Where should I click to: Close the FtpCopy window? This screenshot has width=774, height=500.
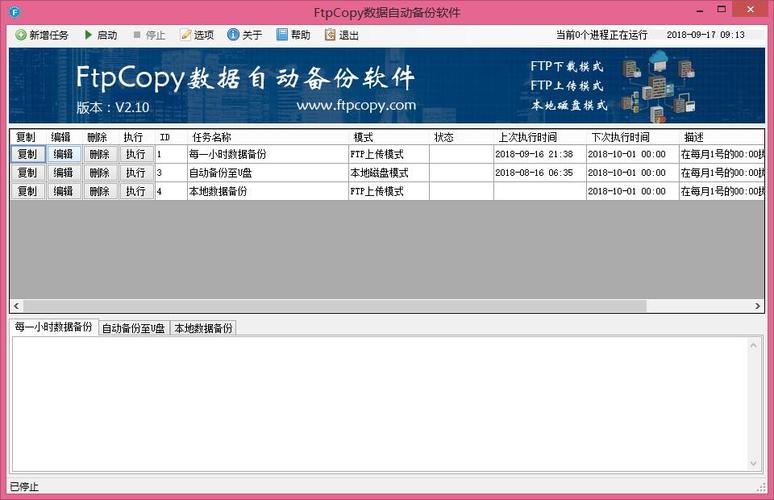(x=750, y=9)
